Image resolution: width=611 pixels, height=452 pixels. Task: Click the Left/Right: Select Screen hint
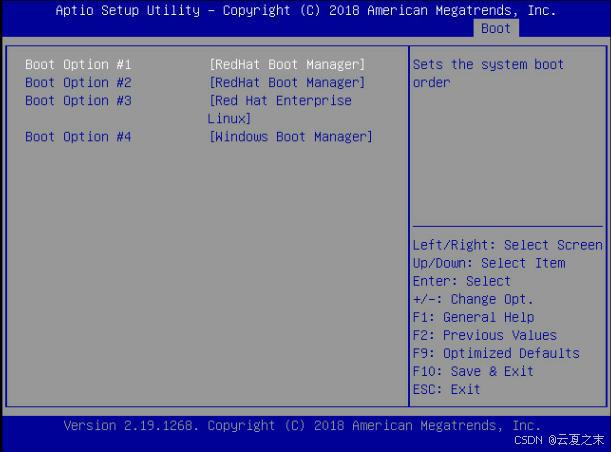point(507,245)
